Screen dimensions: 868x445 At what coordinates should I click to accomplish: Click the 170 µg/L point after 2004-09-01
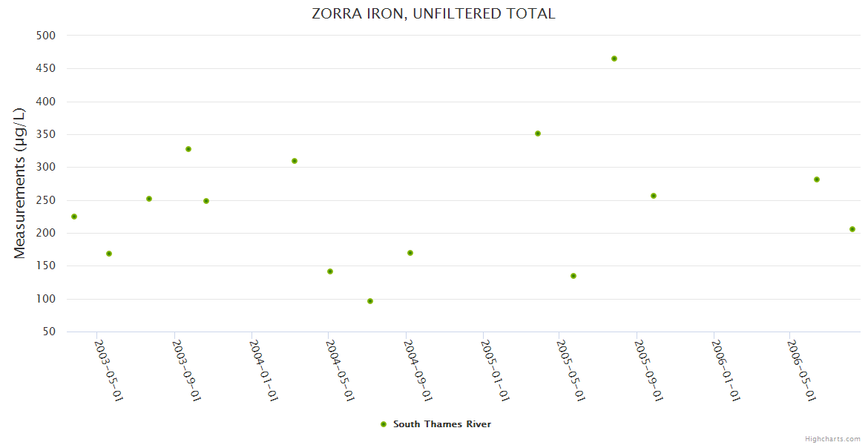click(410, 253)
